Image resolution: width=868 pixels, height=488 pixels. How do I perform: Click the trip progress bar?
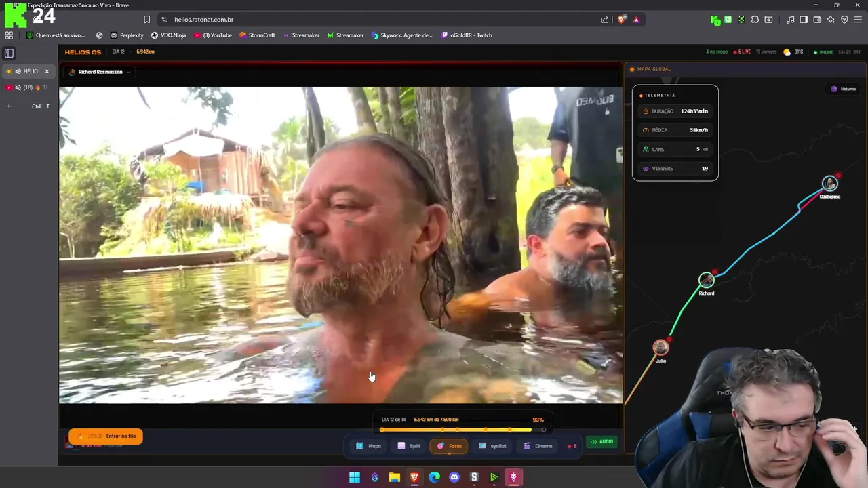[463, 430]
